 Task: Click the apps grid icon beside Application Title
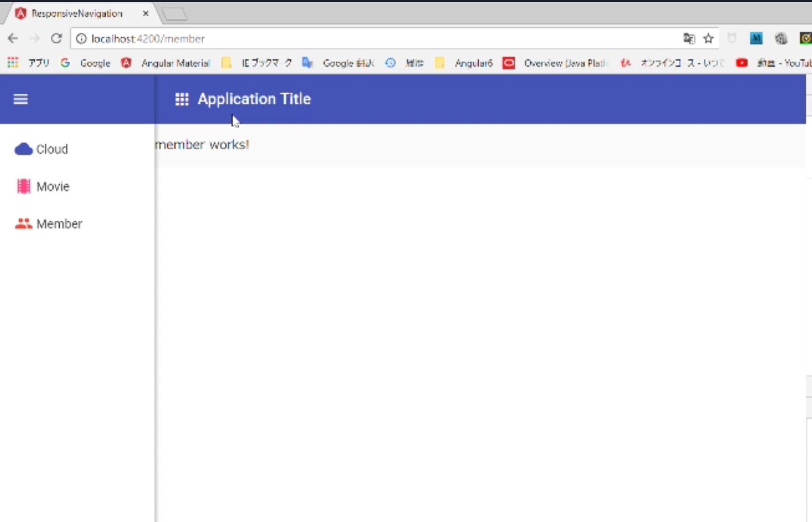coord(182,99)
